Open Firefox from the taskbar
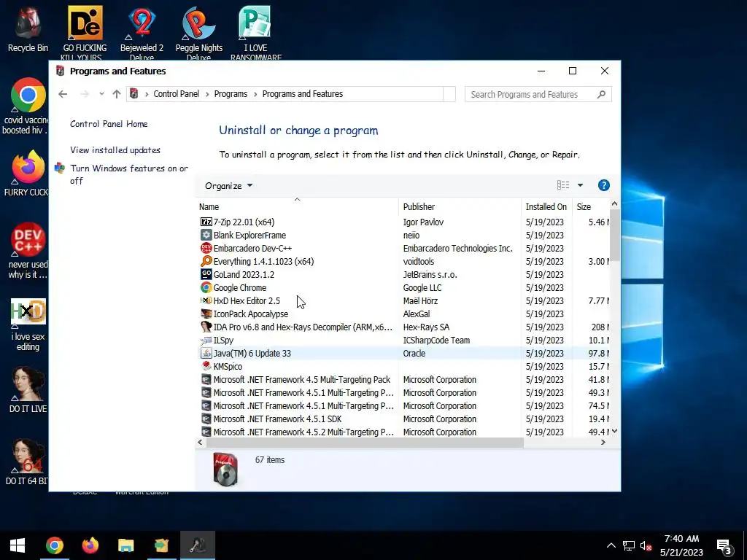 [x=90, y=545]
